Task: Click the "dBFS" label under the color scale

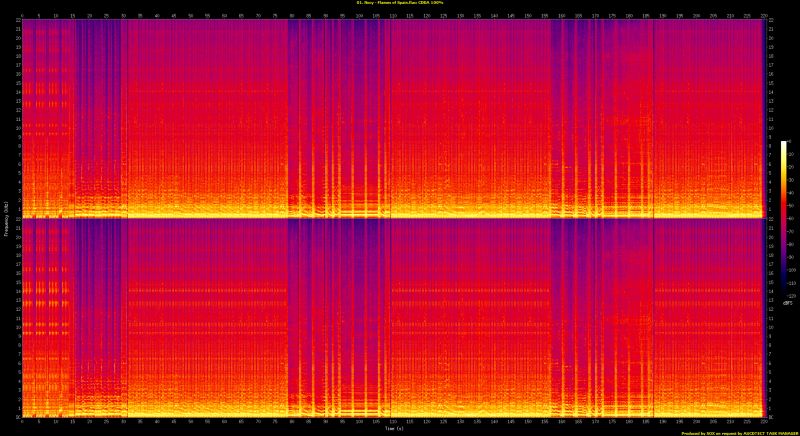Action: 786,303
